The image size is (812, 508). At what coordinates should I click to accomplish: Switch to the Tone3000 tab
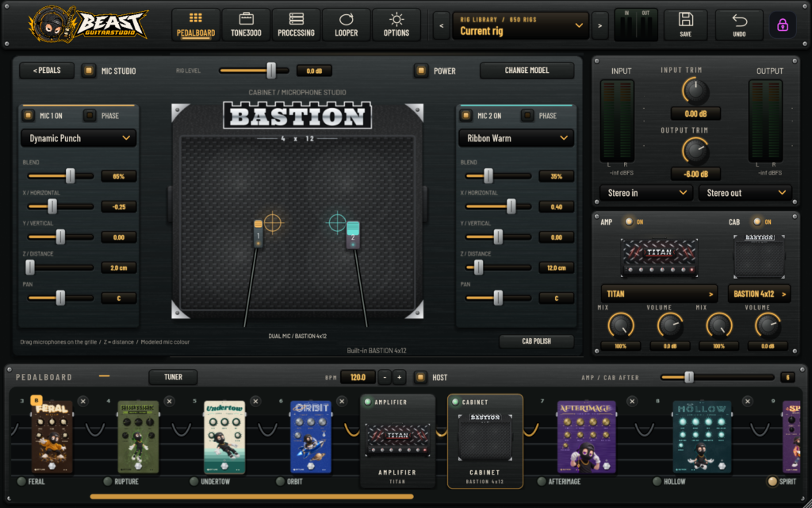pos(246,25)
